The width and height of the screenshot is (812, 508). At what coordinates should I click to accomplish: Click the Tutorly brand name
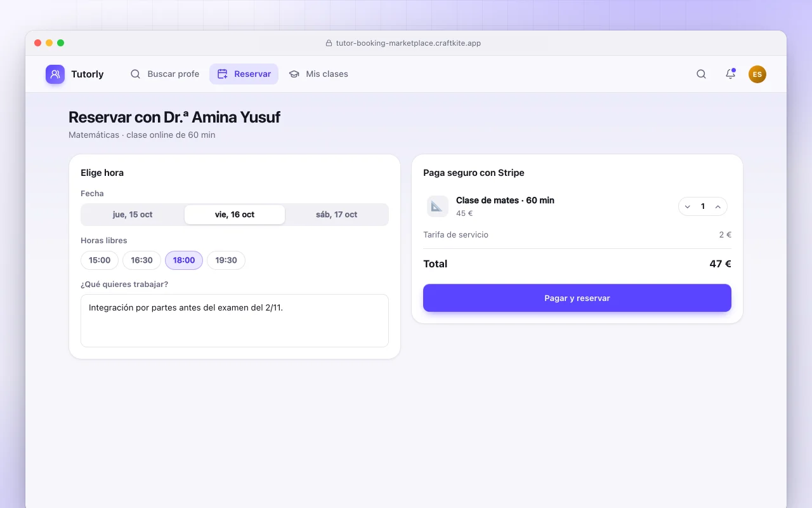[x=88, y=74]
